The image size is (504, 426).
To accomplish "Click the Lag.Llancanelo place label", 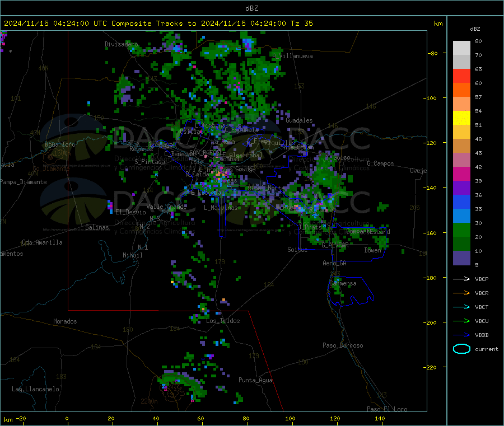I will point(35,389).
